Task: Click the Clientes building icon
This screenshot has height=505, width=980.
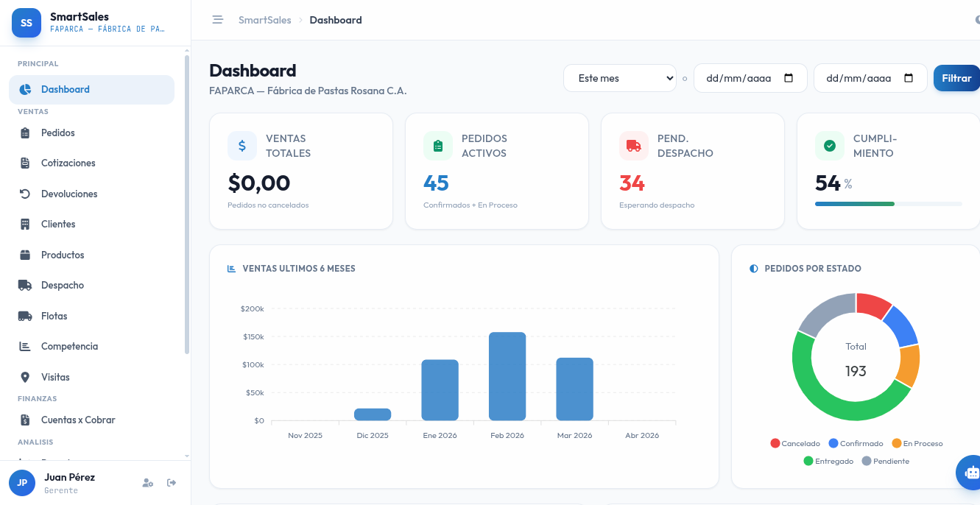Action: (25, 225)
